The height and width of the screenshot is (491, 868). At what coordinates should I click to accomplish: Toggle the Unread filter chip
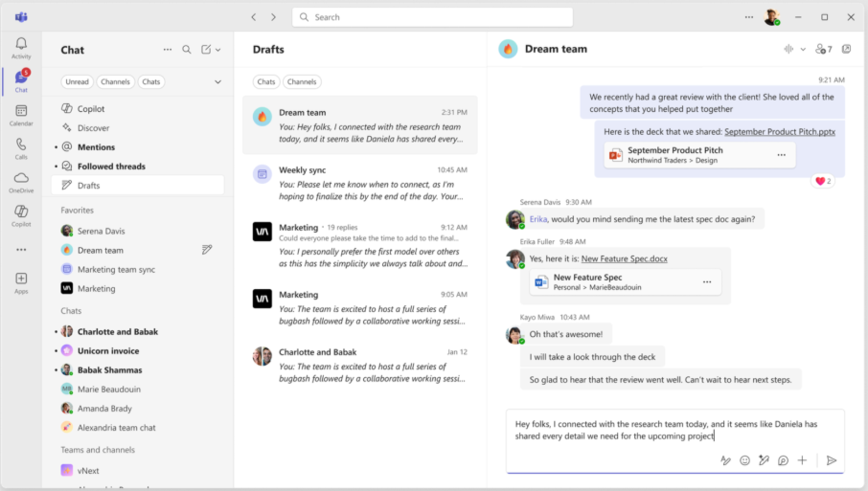click(78, 82)
